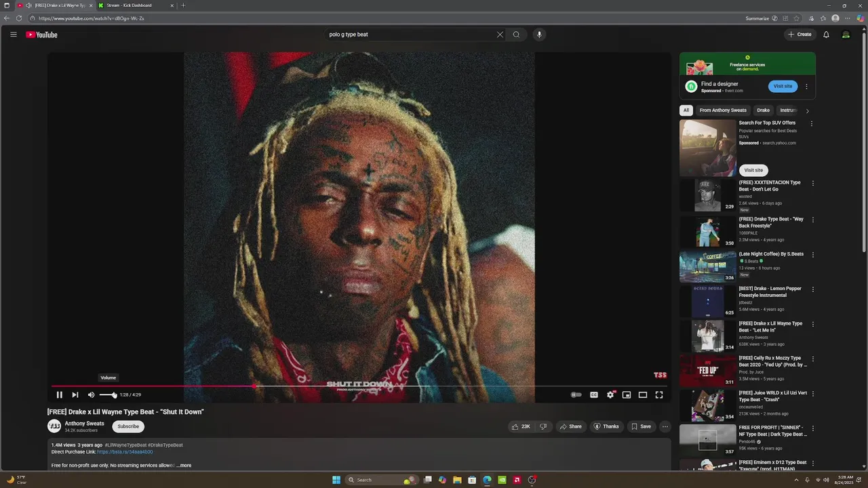Open 'Lemon Pepper Freestyle Instrumental' video title

pyautogui.click(x=770, y=292)
